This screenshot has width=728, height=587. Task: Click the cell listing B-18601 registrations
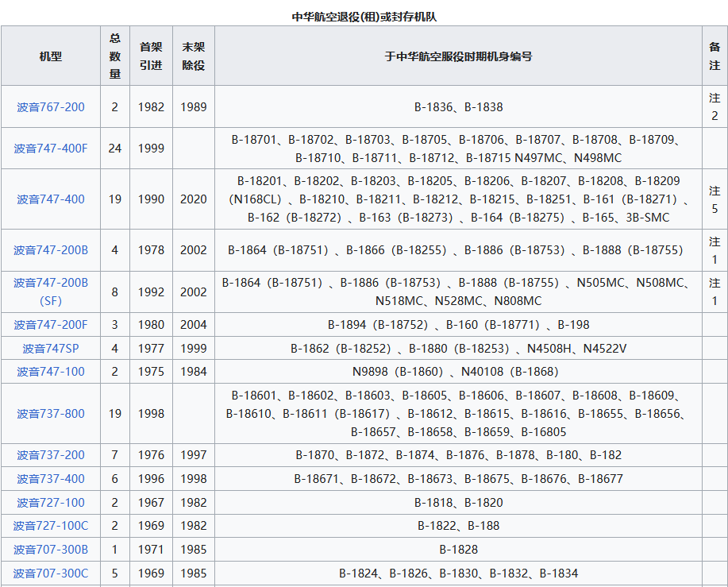coord(458,413)
